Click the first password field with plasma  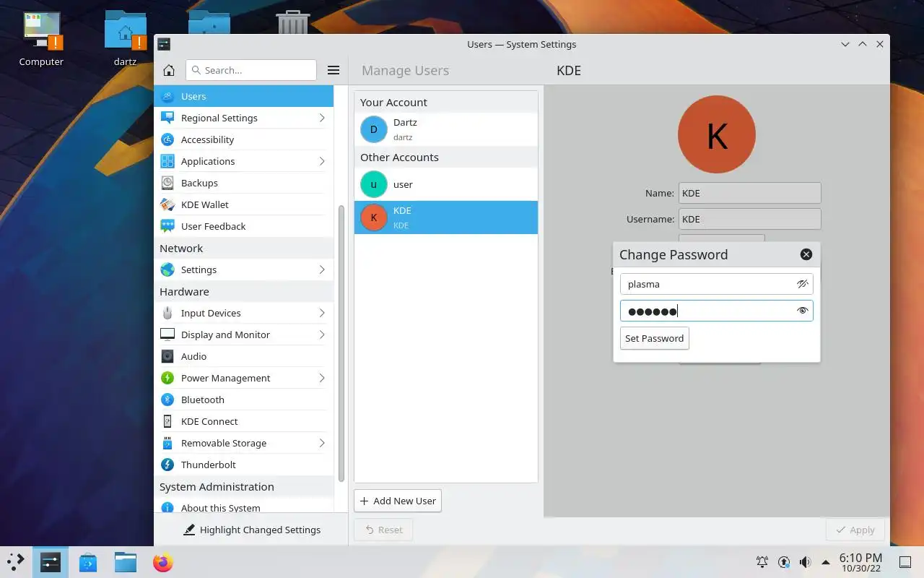tap(717, 284)
